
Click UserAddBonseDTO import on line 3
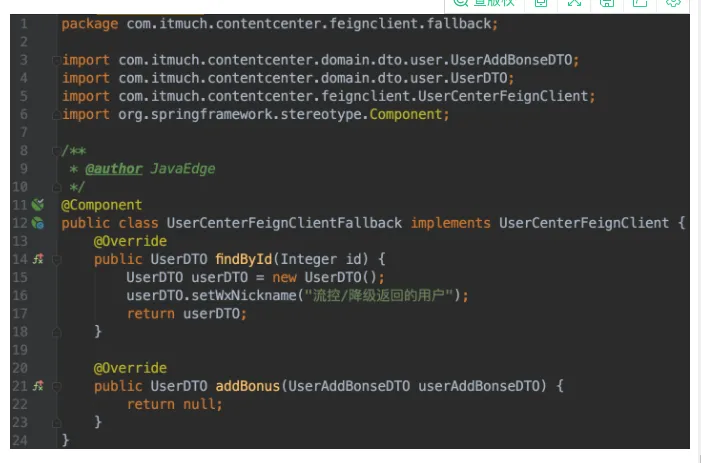[511, 60]
